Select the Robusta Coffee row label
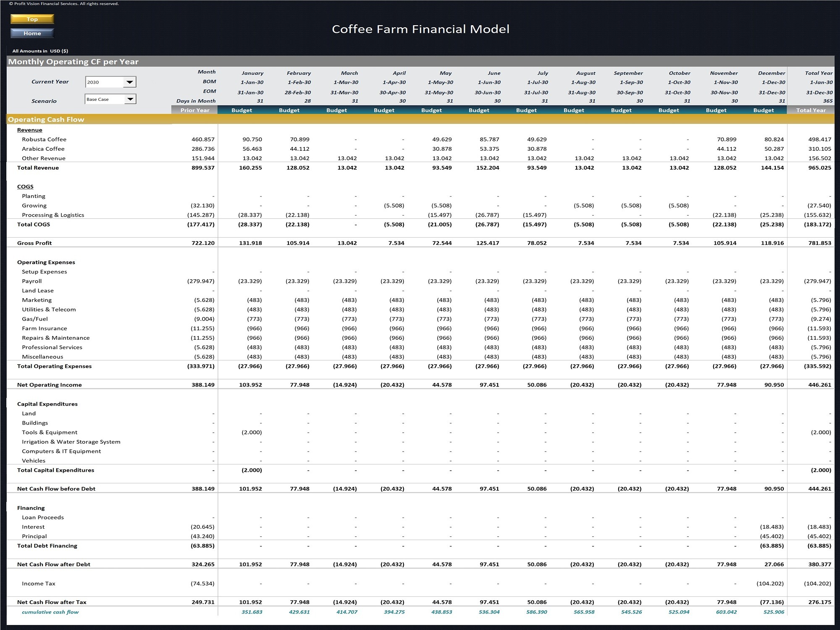Screen dimensions: 840x630 44,139
